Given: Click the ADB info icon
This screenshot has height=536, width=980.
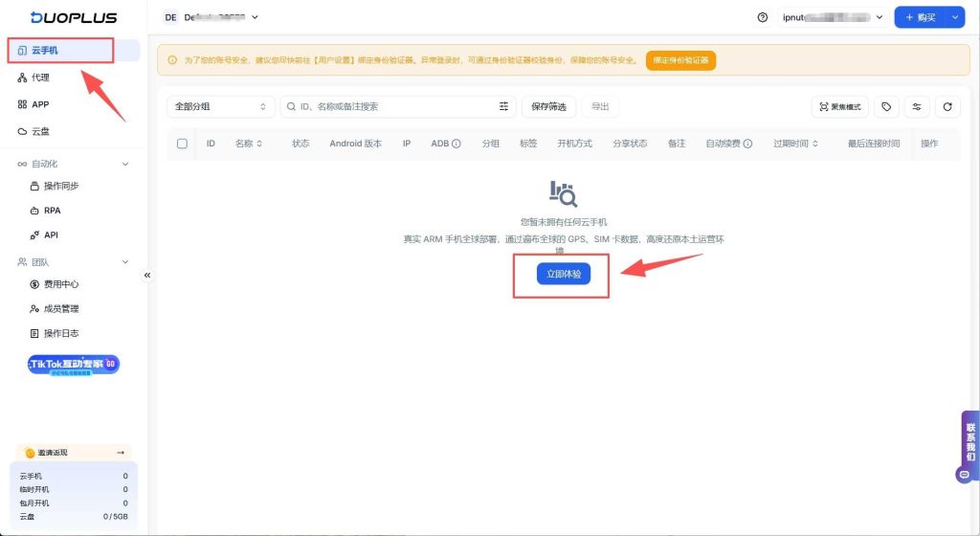Looking at the screenshot, I should coord(457,144).
